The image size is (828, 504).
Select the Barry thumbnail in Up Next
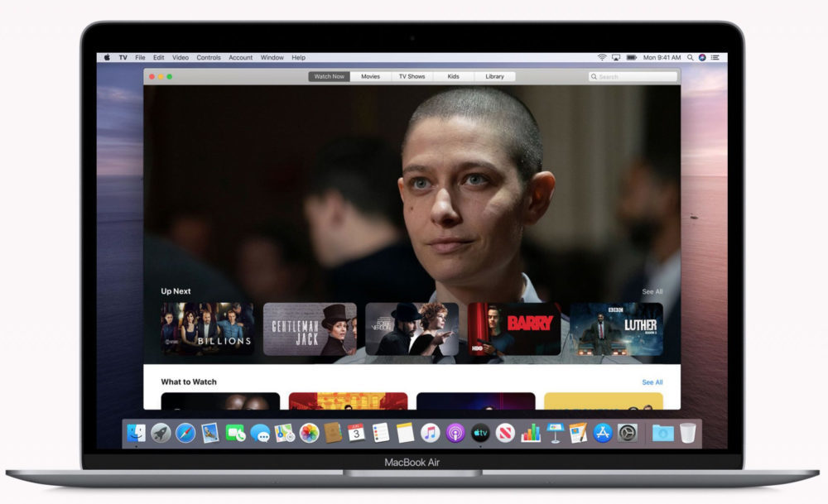[x=514, y=329]
